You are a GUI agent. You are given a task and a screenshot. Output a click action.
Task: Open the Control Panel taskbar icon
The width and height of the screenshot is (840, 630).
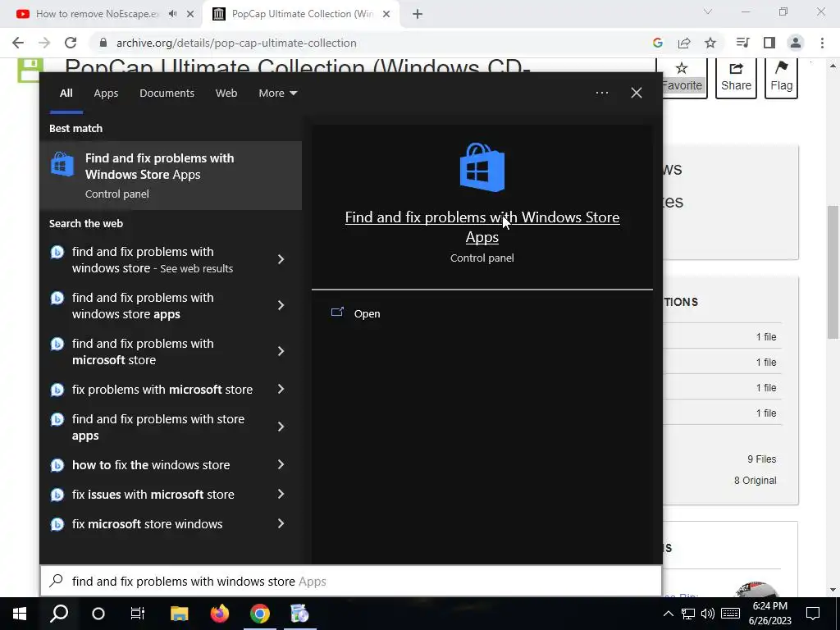299,614
